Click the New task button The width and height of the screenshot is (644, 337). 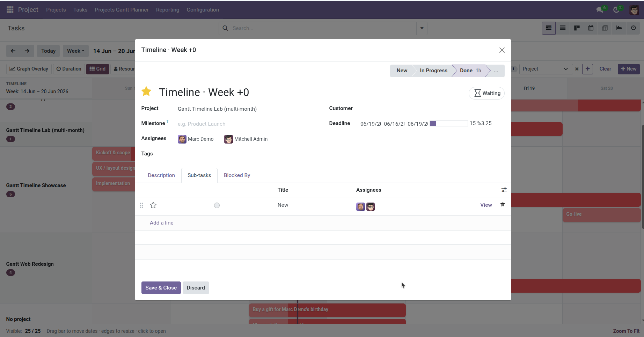tap(629, 69)
